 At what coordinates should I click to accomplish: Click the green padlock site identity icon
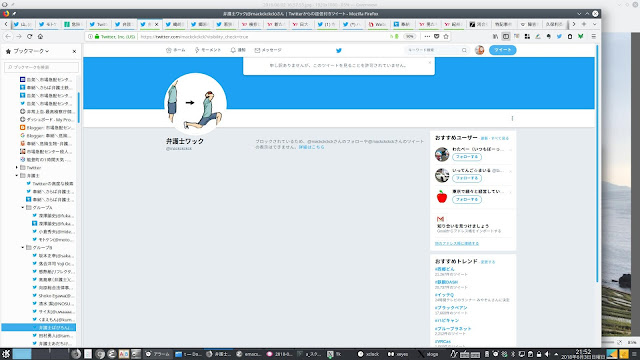[x=97, y=36]
